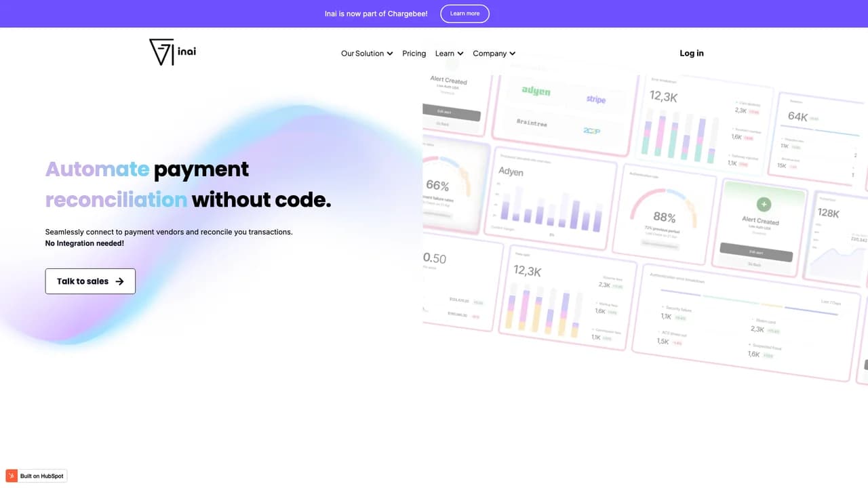Expand the Our Solution dropdown menu
This screenshot has height=488, width=868.
(367, 54)
